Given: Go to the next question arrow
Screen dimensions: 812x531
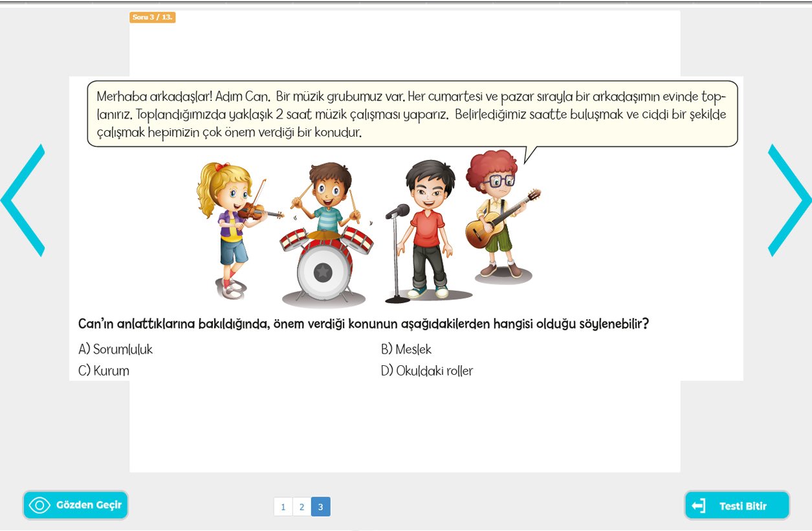Looking at the screenshot, I should coord(789,200).
